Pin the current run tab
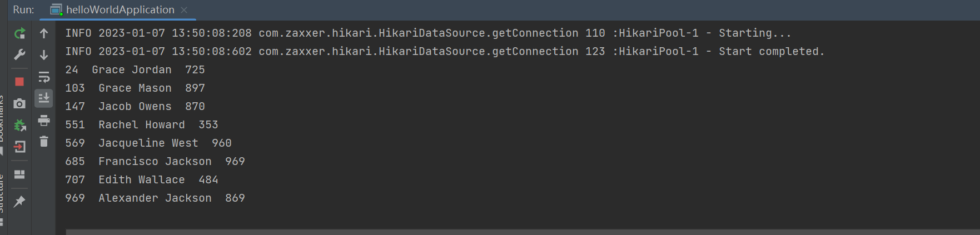Screen dimensions: 980x235 tap(19, 201)
